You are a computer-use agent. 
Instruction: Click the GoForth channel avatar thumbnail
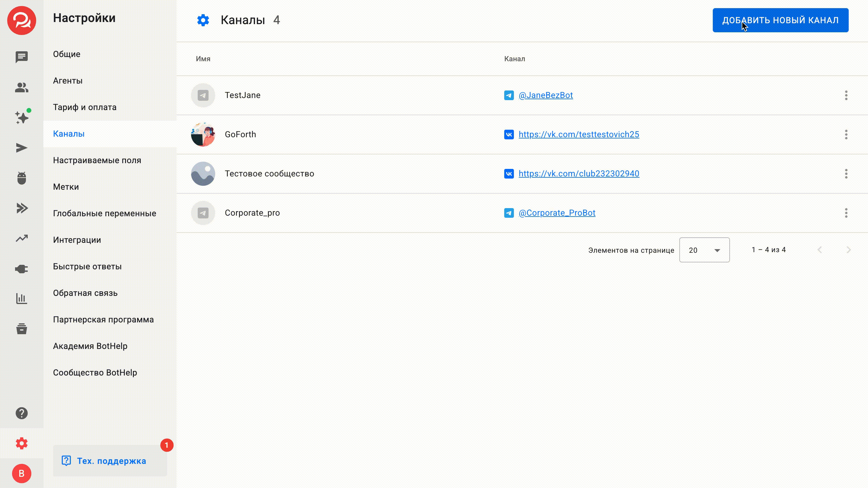point(203,135)
